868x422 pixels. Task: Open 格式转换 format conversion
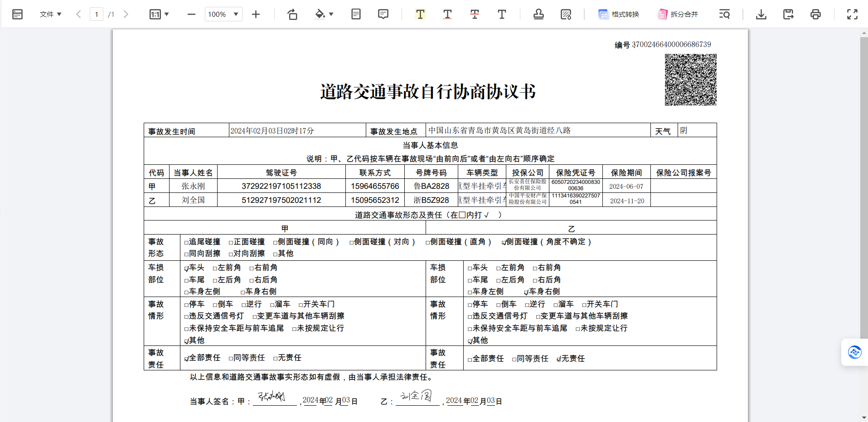click(619, 14)
